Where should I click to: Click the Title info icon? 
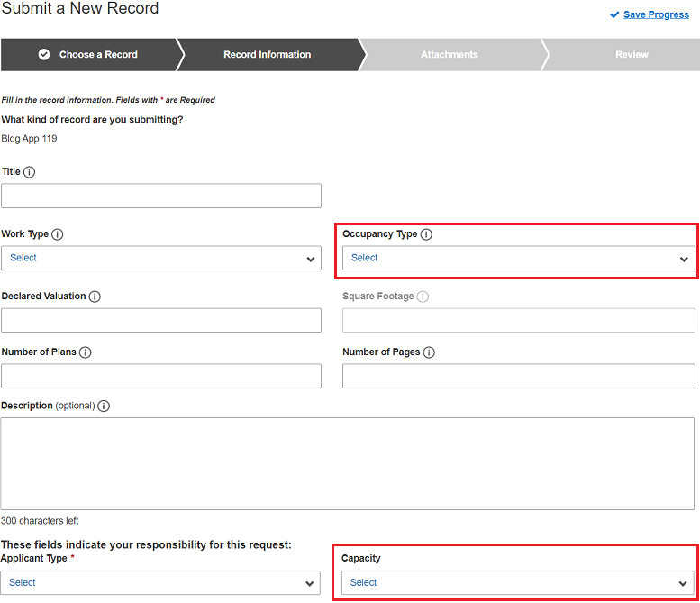coord(29,172)
